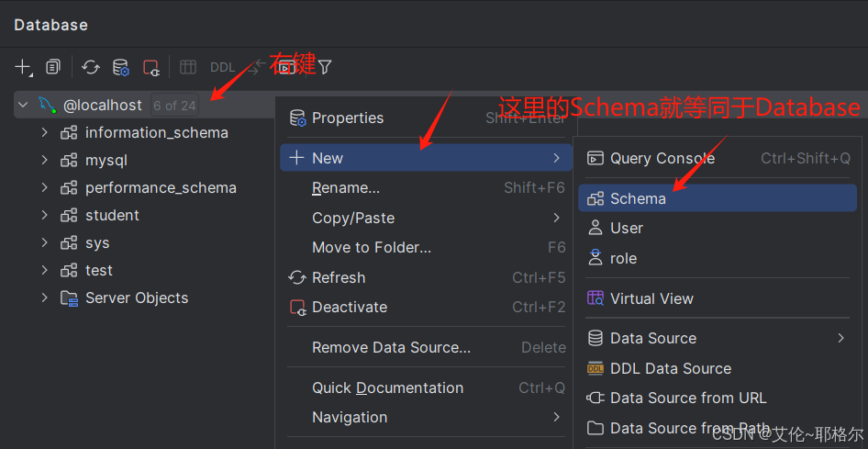Click DDL Data Source option

(670, 368)
